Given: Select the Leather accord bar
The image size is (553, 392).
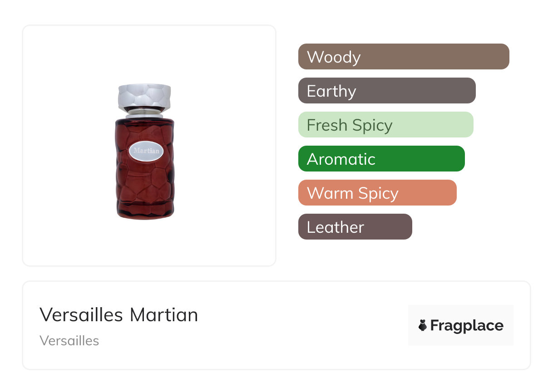Looking at the screenshot, I should click(x=355, y=227).
